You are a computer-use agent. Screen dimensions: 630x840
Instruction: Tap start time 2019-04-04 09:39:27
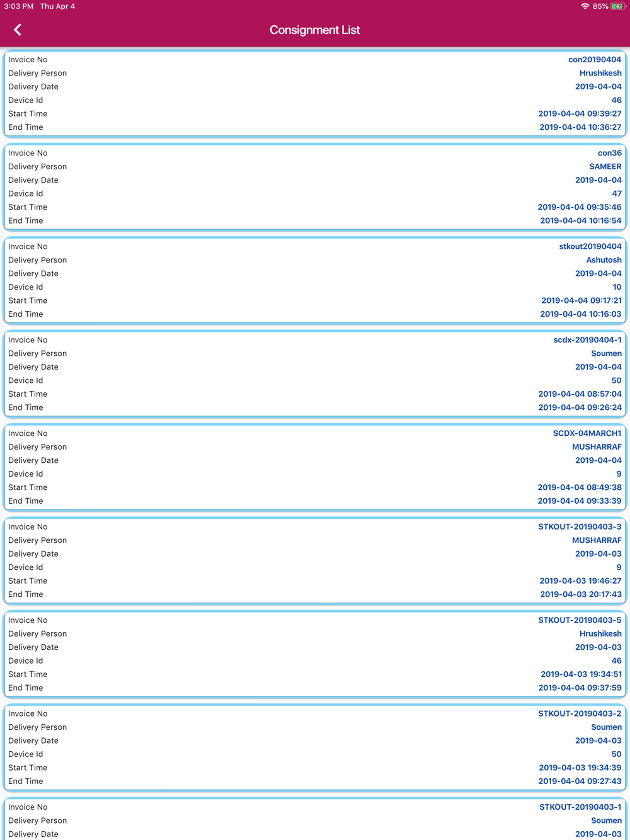[580, 114]
